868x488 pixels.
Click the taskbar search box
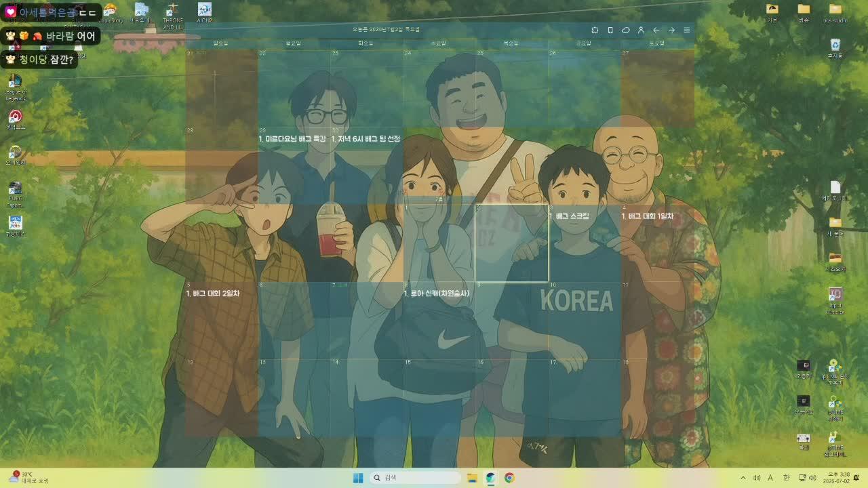pos(416,478)
